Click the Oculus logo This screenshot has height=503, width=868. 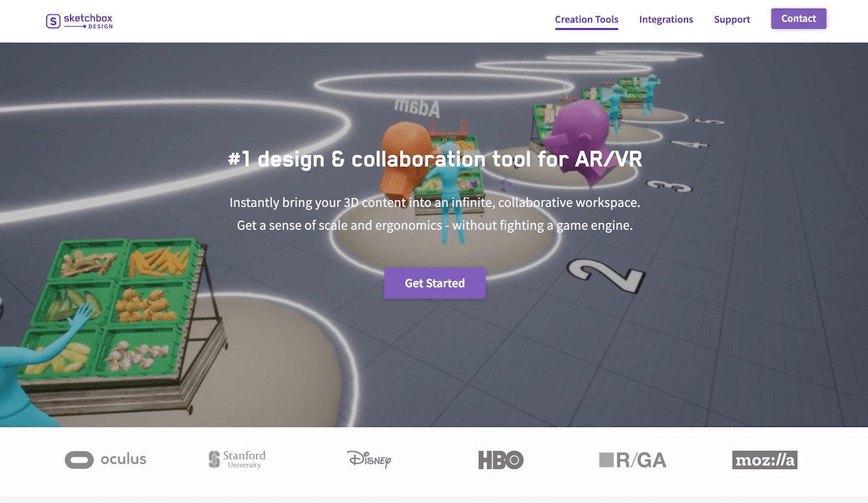pos(106,460)
